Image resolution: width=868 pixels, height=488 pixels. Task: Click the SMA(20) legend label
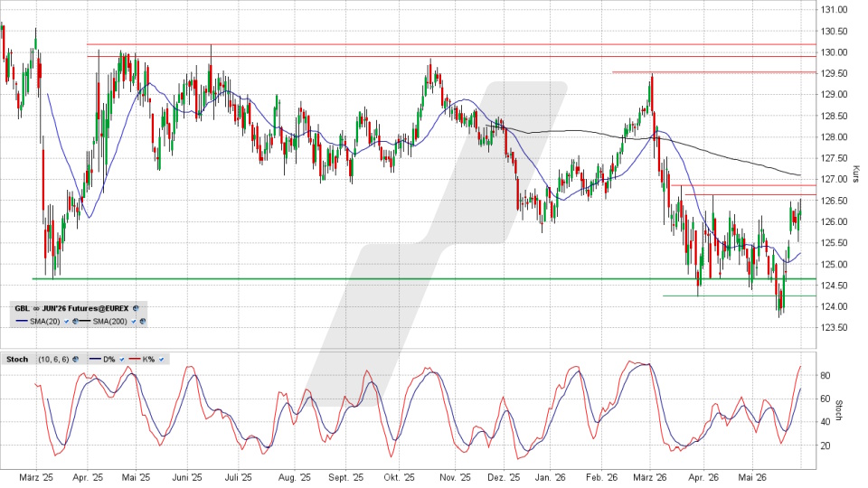[45, 322]
